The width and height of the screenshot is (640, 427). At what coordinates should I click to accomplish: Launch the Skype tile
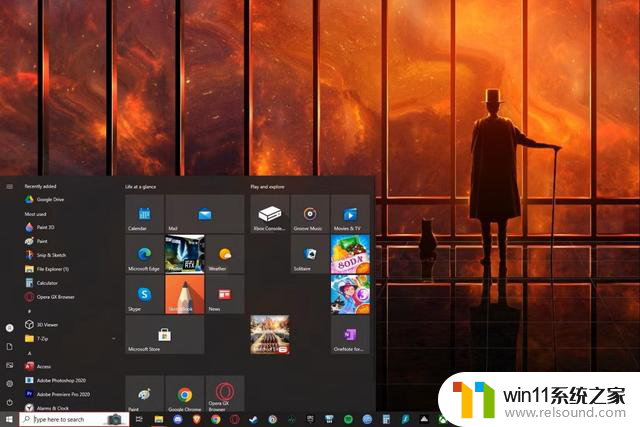[x=144, y=294]
